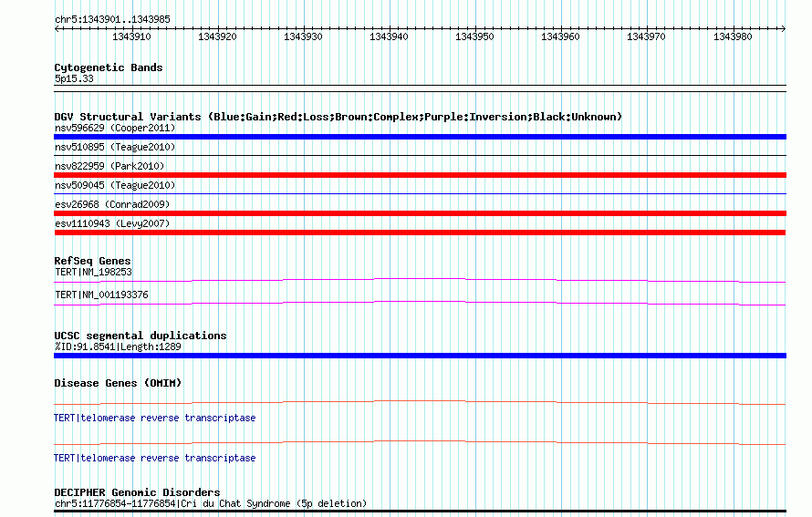This screenshot has width=812, height=517.
Task: Click the UCSC segmental duplications track title
Action: (141, 336)
